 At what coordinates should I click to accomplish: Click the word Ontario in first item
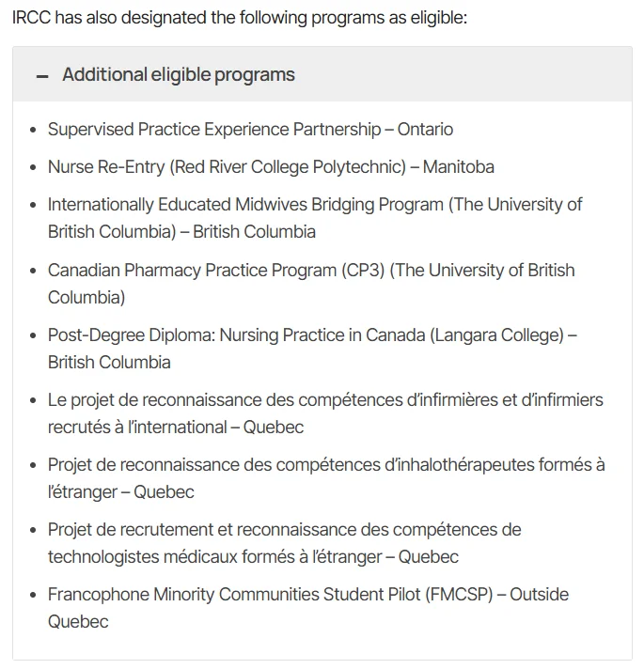point(425,130)
